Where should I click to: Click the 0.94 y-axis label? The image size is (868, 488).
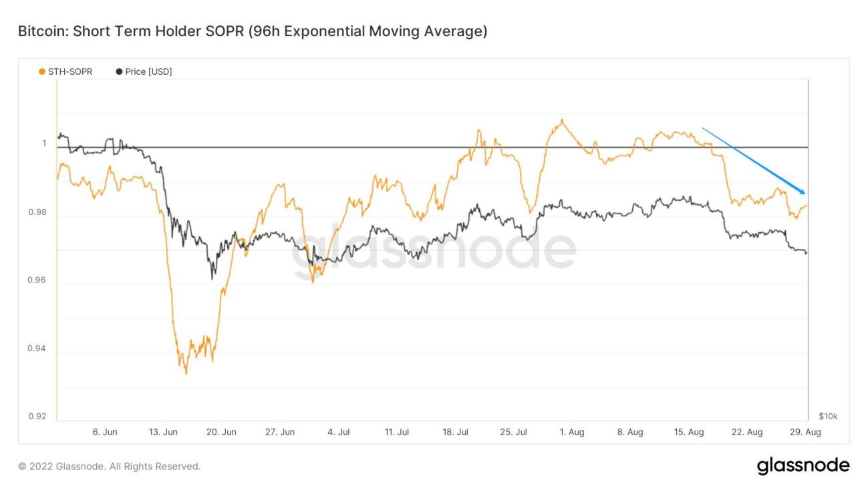[37, 348]
